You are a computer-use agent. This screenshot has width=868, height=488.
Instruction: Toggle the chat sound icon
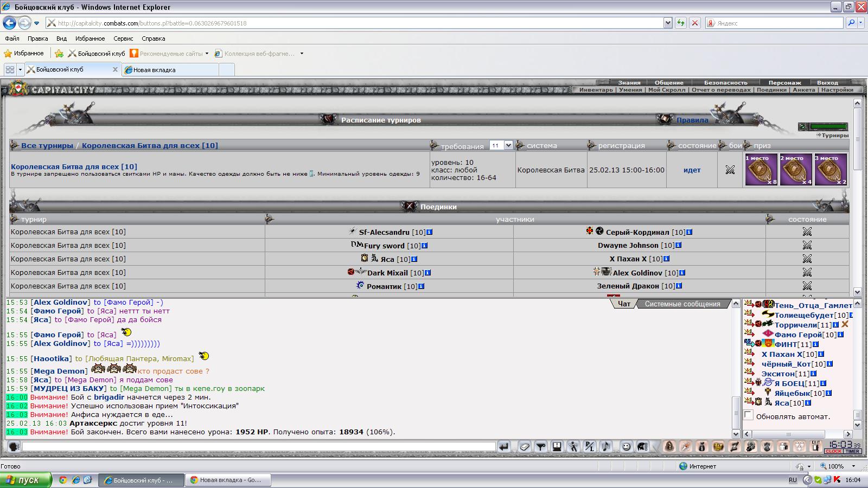point(605,446)
